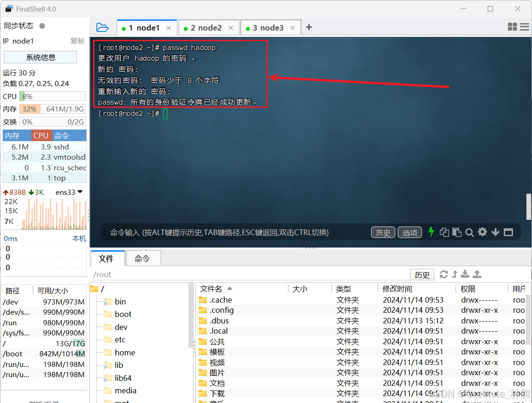The height and width of the screenshot is (403, 532).
Task: Close the node1 tab
Action: tap(169, 28)
